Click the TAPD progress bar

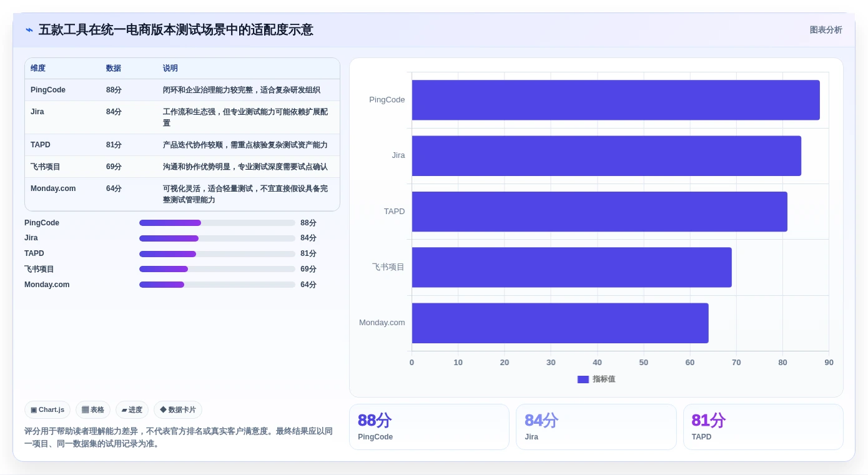click(217, 254)
